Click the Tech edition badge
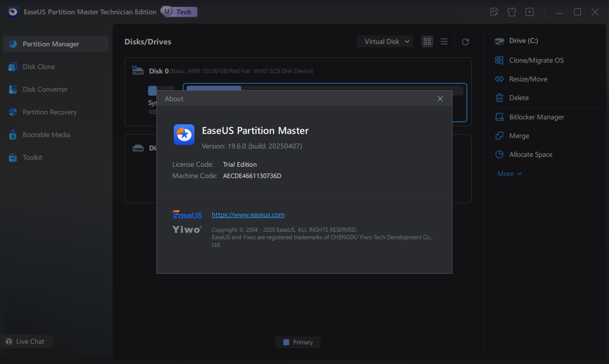The height and width of the screenshot is (364, 609). [x=179, y=12]
